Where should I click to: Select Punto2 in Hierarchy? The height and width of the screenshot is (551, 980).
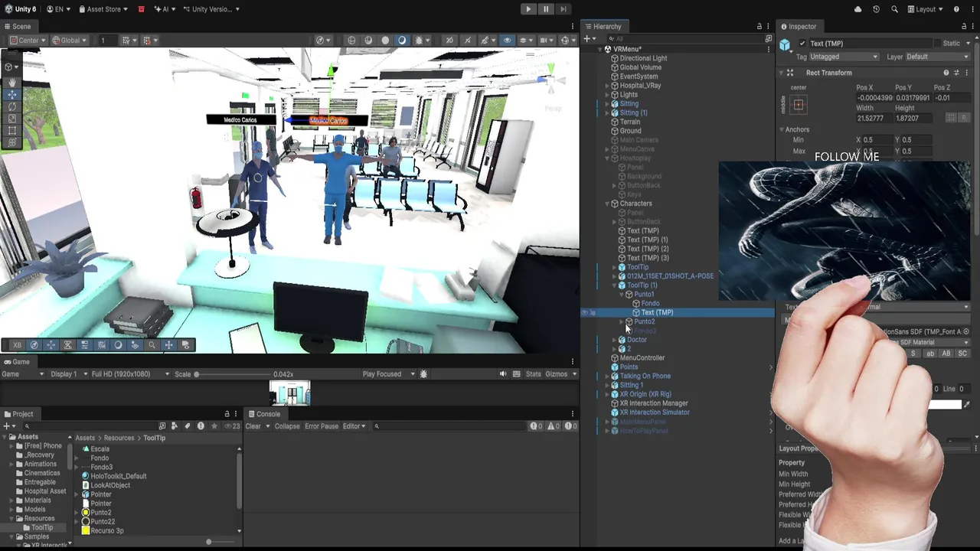[644, 321]
